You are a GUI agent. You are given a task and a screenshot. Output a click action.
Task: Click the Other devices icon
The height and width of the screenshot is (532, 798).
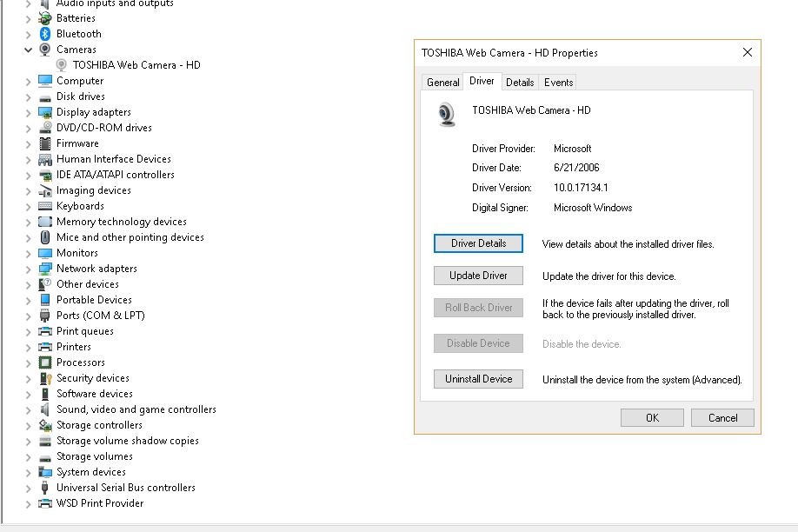pos(45,284)
